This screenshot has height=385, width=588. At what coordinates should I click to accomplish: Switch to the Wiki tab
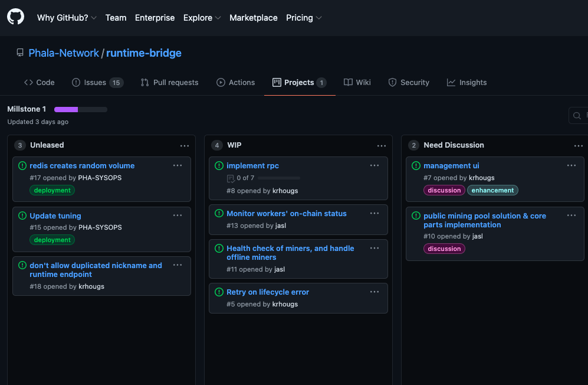coord(357,82)
